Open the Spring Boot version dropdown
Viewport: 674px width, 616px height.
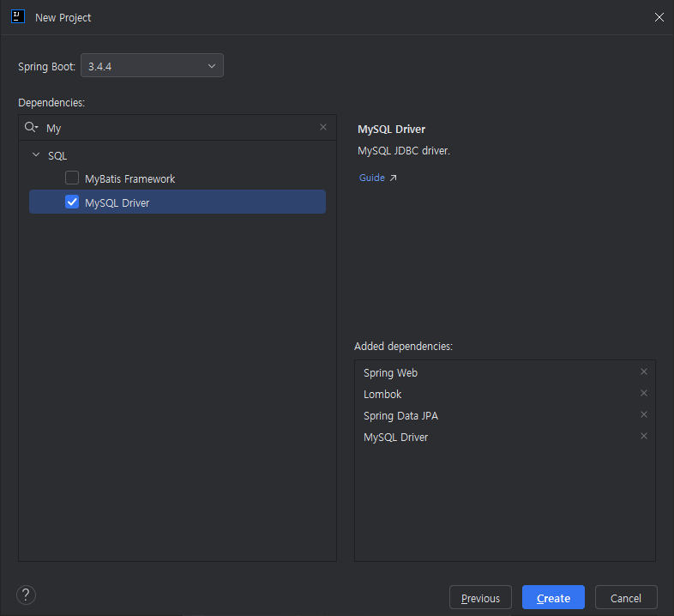click(152, 65)
